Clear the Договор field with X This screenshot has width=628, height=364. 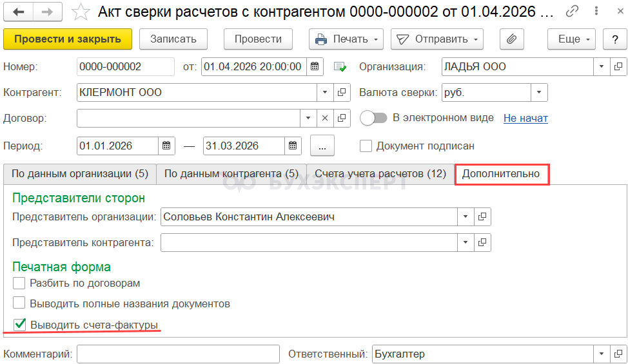(x=325, y=118)
